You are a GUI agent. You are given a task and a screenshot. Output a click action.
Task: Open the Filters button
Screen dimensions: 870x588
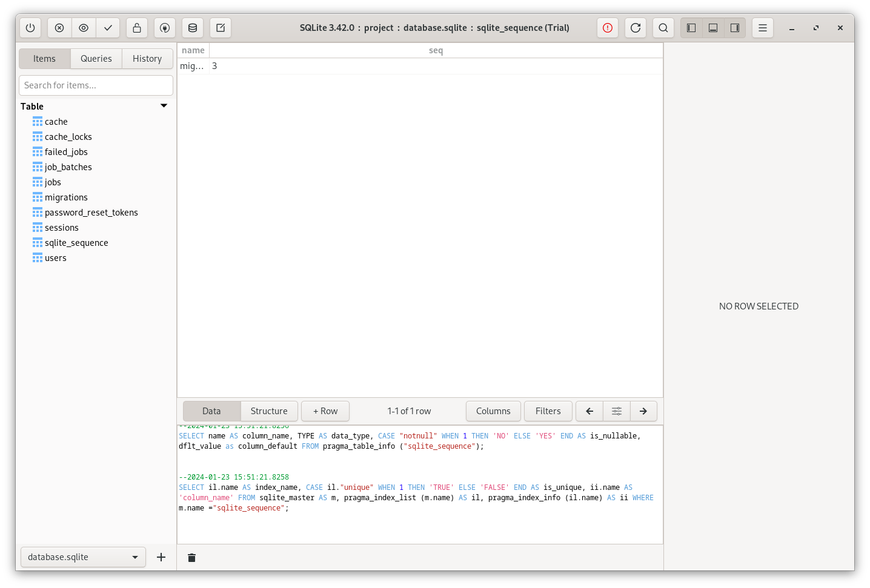click(548, 411)
